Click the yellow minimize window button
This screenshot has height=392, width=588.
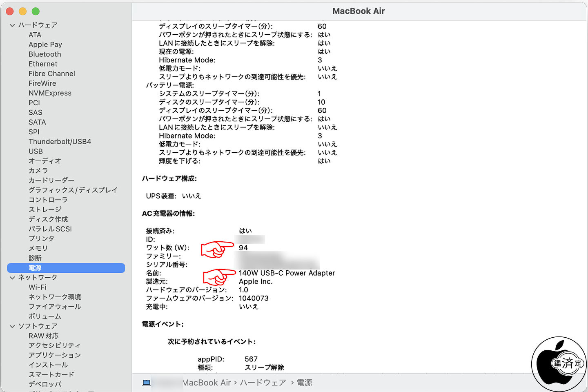tap(23, 11)
